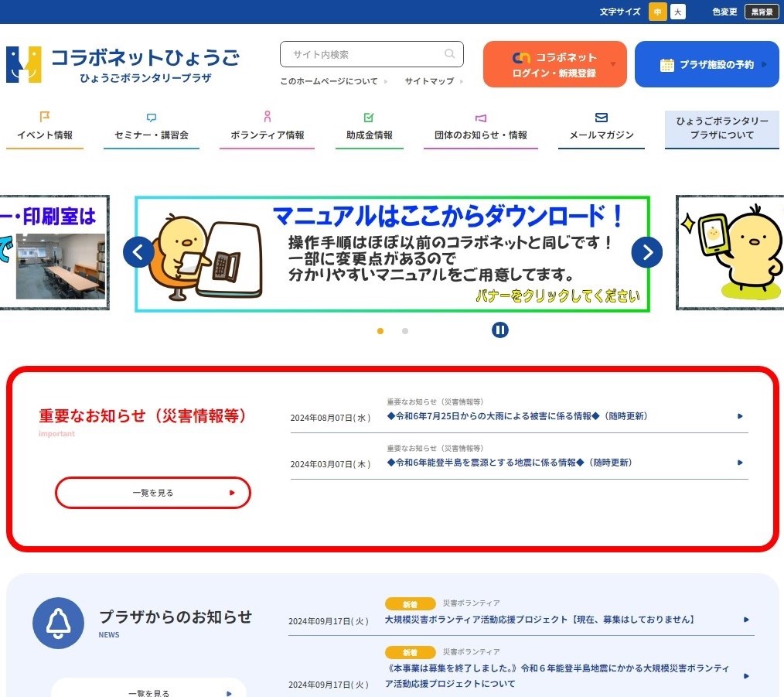Click 一覧を見る under 重要なお知らせ
784x697 pixels.
pyautogui.click(x=153, y=493)
